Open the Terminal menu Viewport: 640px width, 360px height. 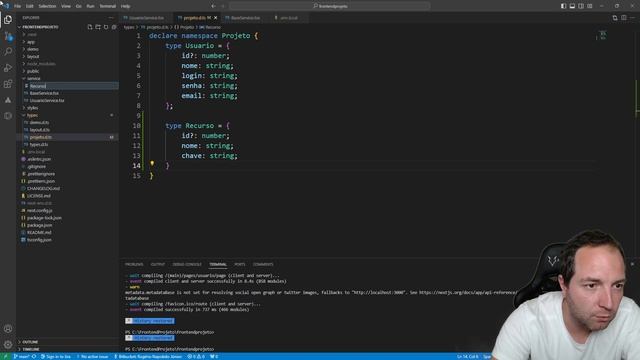point(108,6)
